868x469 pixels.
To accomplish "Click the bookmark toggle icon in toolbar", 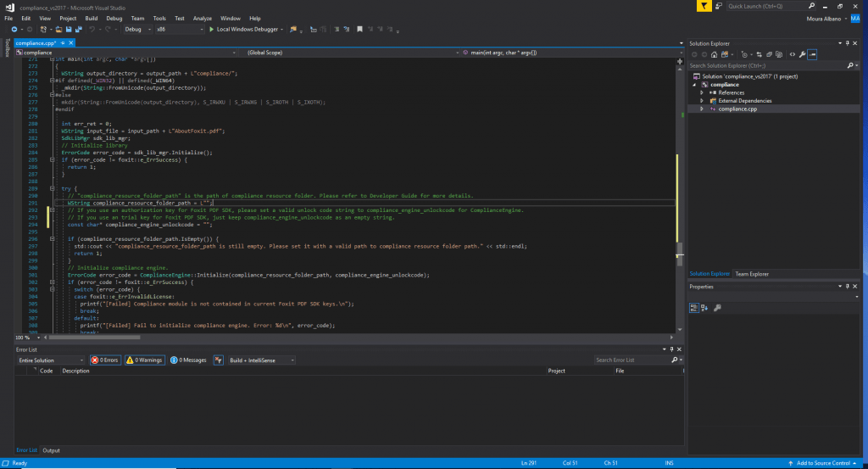I will tap(359, 30).
